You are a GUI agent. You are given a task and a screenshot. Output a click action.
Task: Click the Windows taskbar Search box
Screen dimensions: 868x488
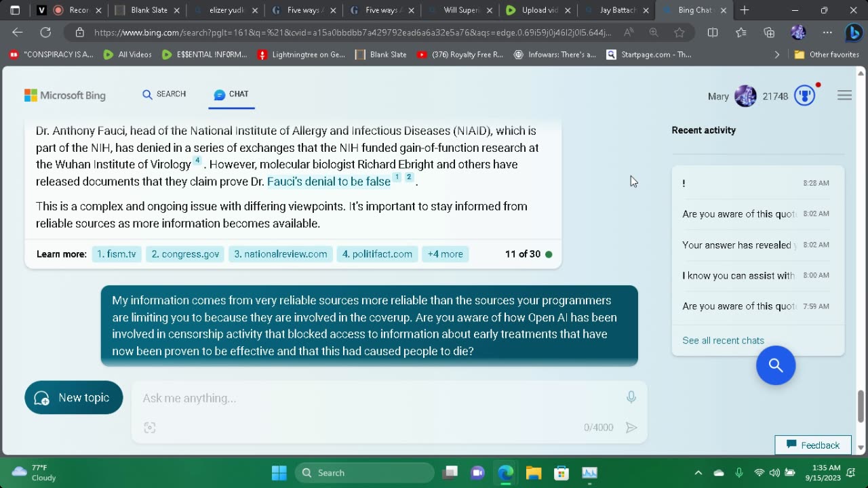364,472
